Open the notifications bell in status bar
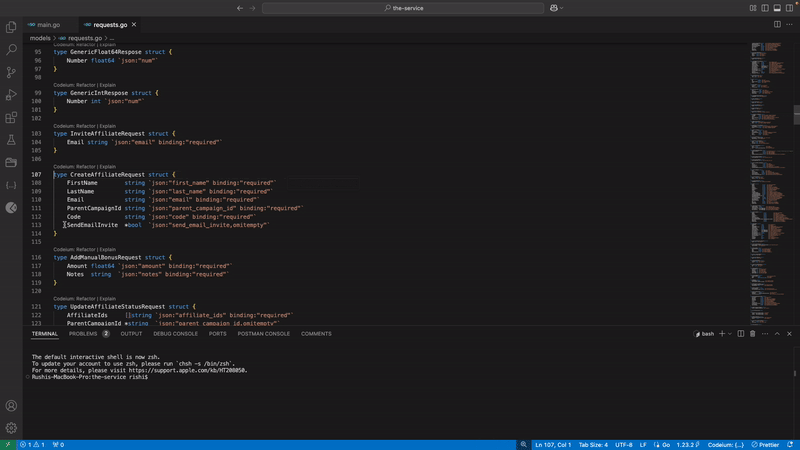Viewport: 800px width, 450px height. pos(790,445)
